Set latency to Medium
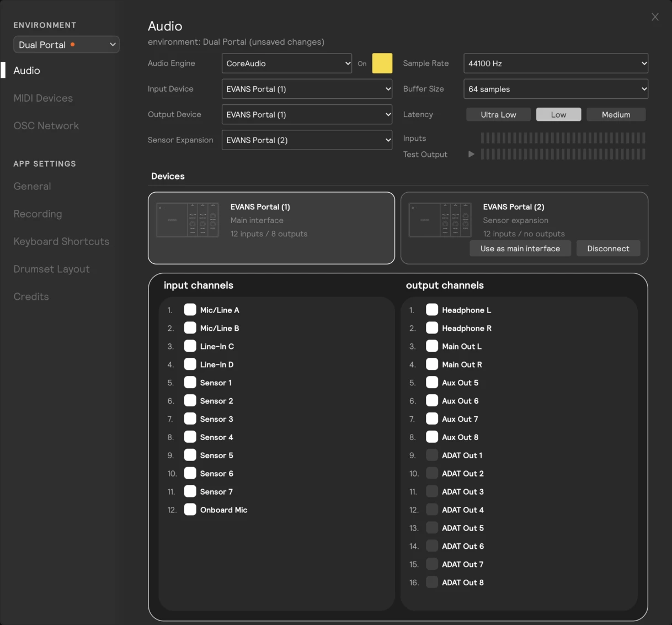This screenshot has height=625, width=672. click(616, 114)
